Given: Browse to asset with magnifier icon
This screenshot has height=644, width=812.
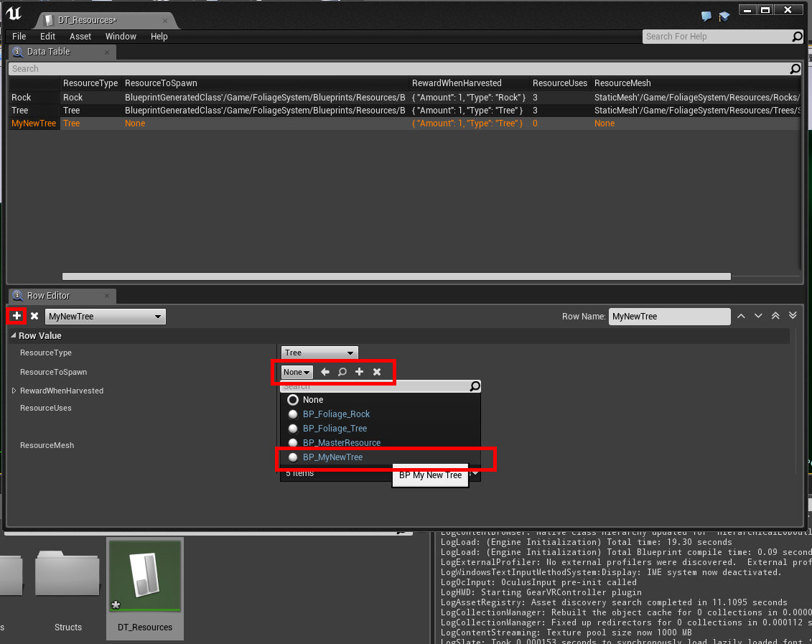Looking at the screenshot, I should tap(342, 372).
